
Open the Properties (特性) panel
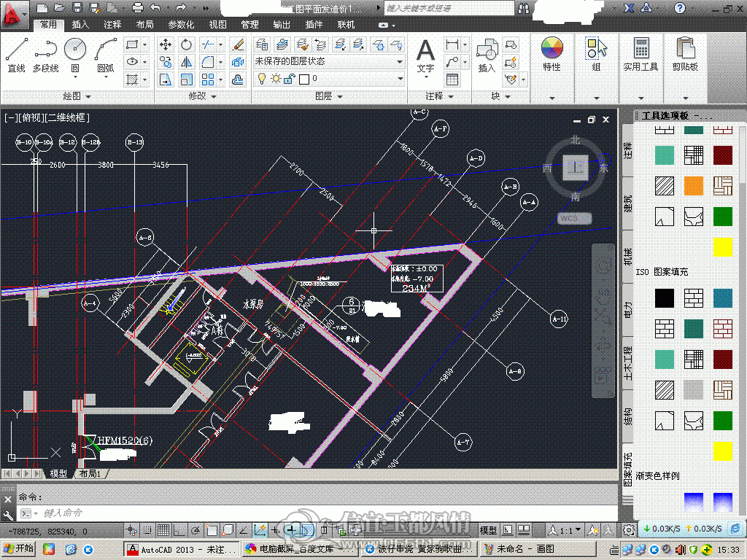coord(552,54)
